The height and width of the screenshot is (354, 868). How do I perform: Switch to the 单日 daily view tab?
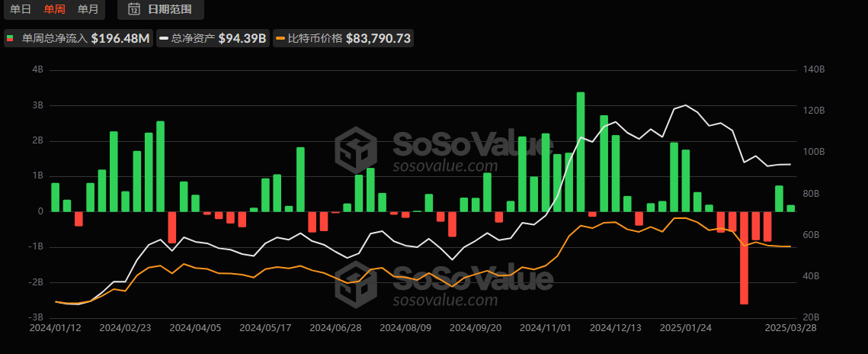pyautogui.click(x=21, y=9)
